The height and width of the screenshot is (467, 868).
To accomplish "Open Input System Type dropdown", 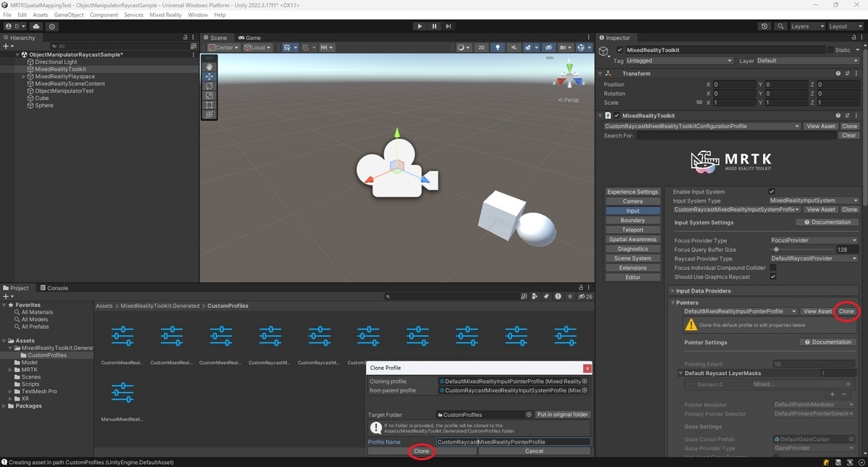I will click(x=814, y=201).
